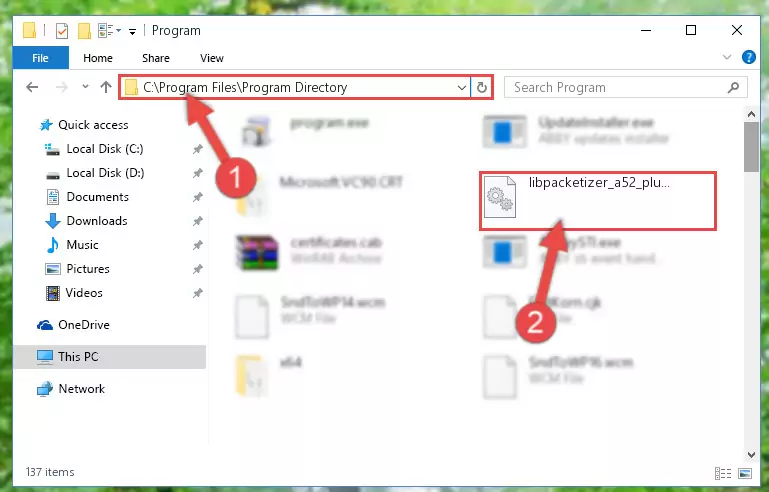Open the View ribbon tab
Image resolution: width=769 pixels, height=492 pixels.
pos(211,58)
